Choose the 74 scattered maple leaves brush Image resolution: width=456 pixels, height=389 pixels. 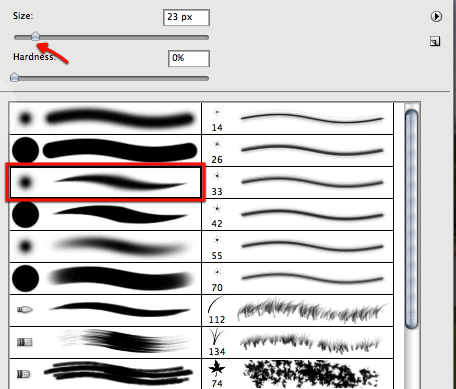click(298, 374)
